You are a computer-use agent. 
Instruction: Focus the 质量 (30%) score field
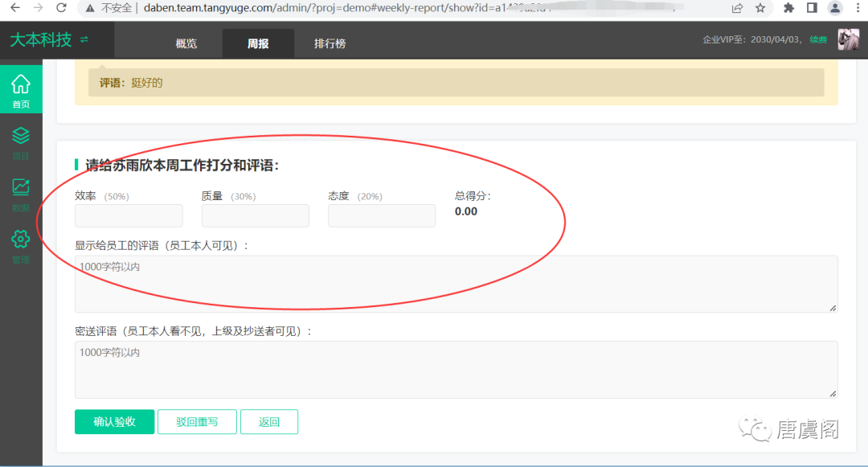[x=256, y=215]
